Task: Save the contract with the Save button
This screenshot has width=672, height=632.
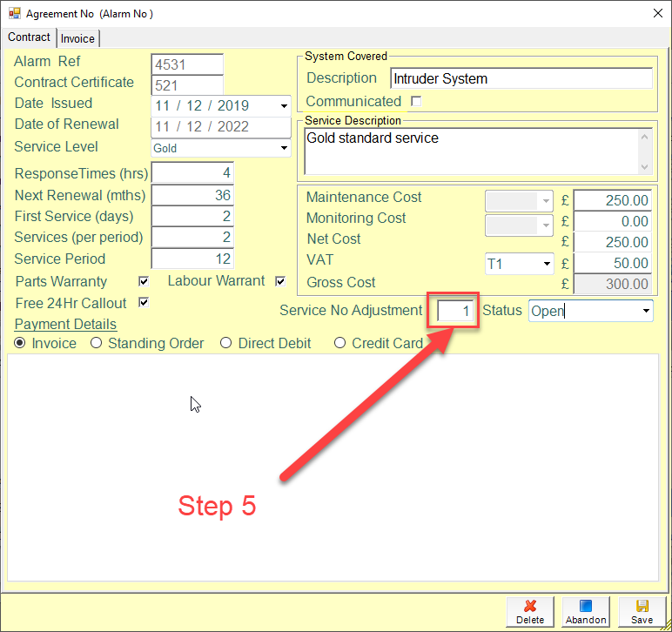Action: 642,611
